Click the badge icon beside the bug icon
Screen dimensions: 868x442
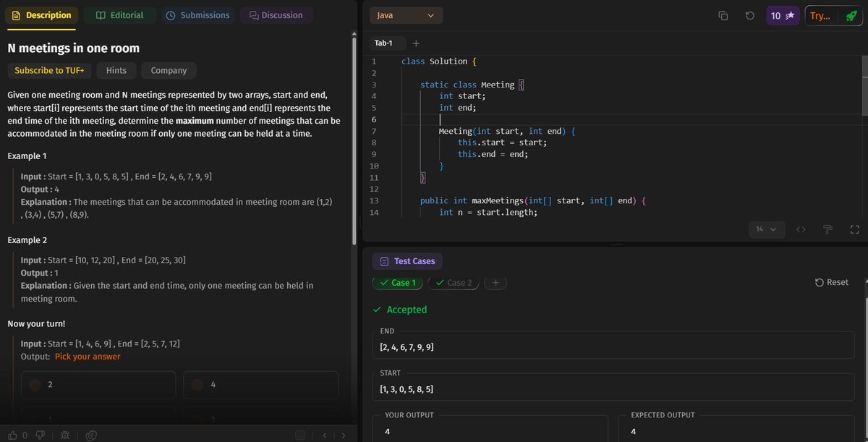point(91,435)
